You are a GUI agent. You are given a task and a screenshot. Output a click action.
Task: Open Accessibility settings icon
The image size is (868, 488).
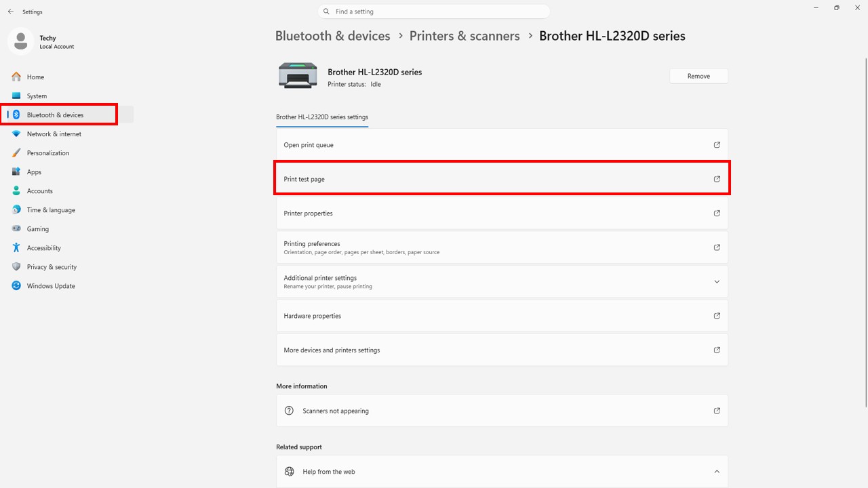tap(16, 247)
